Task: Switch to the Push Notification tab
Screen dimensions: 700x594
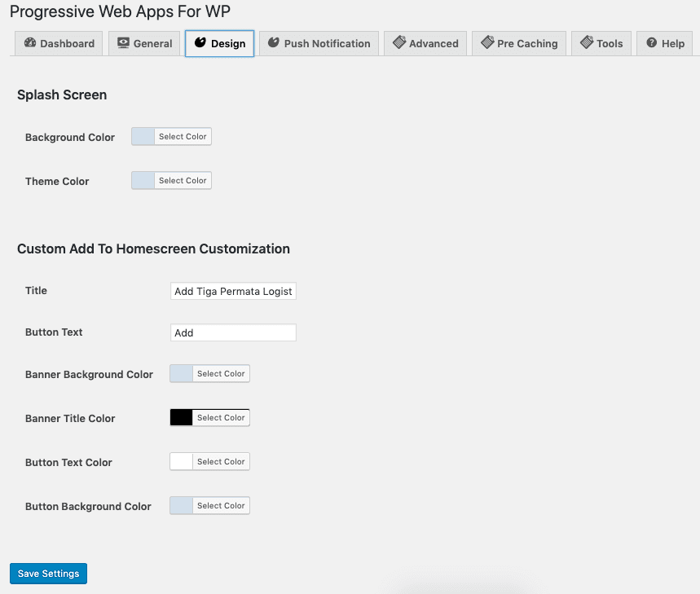Action: pos(326,44)
